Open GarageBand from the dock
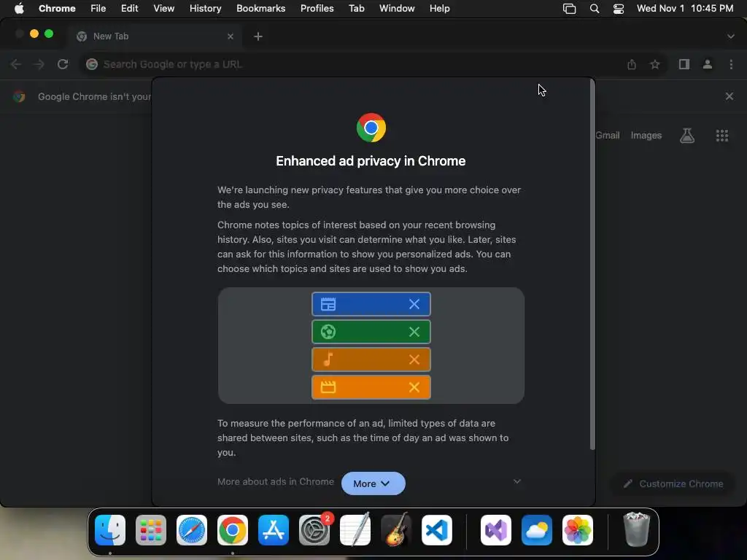This screenshot has width=747, height=560. [396, 530]
